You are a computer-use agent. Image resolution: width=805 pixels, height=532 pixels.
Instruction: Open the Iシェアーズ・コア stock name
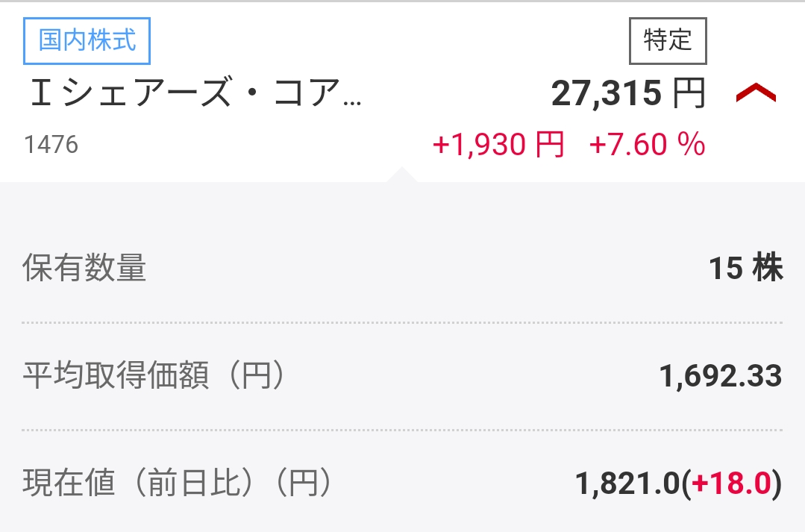click(x=195, y=93)
